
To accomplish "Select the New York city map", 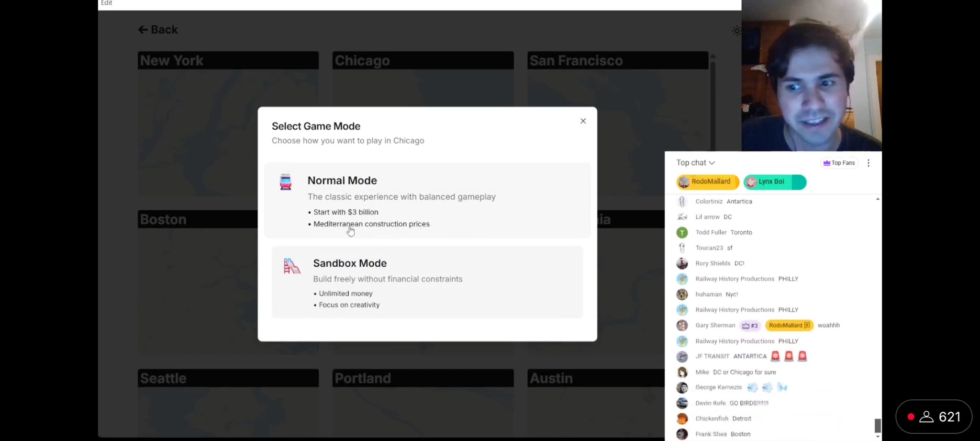I will click(228, 124).
